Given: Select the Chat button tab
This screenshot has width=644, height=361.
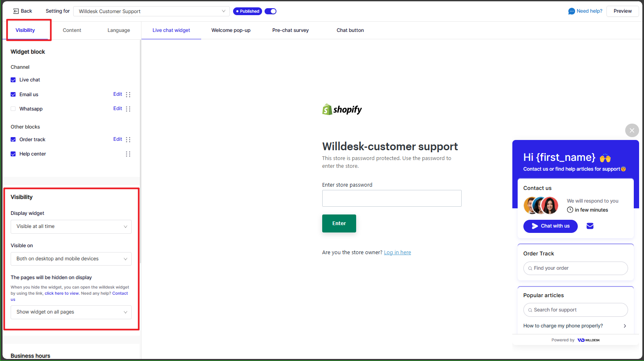Looking at the screenshot, I should pos(350,30).
